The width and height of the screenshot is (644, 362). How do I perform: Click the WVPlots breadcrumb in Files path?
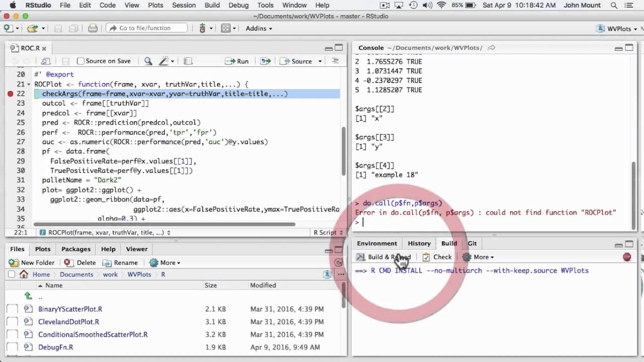coord(139,275)
